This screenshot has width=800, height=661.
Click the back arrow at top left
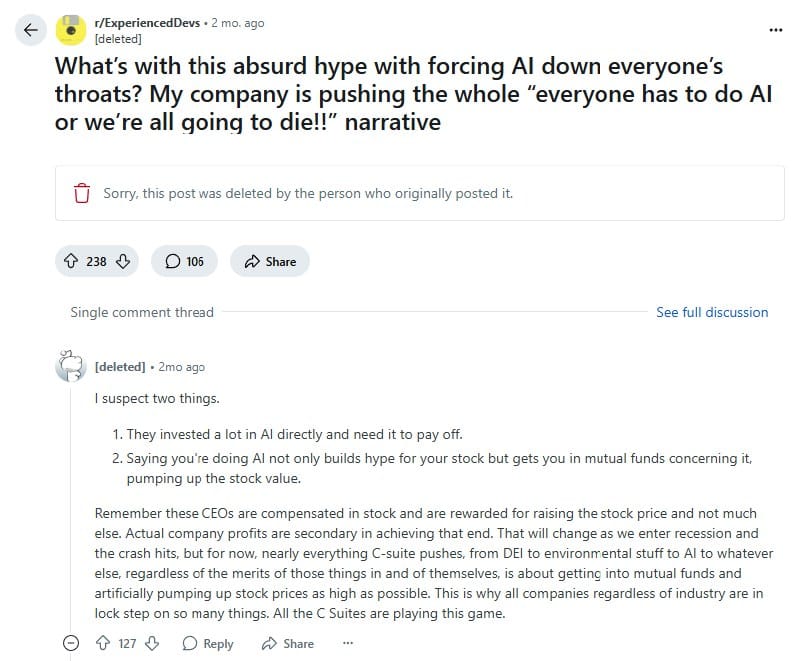click(30, 30)
